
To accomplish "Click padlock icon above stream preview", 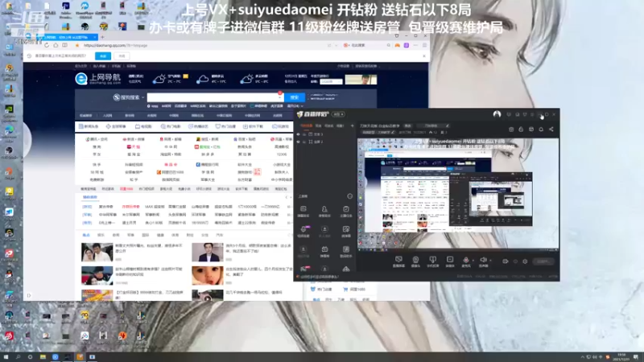I will 521,130.
